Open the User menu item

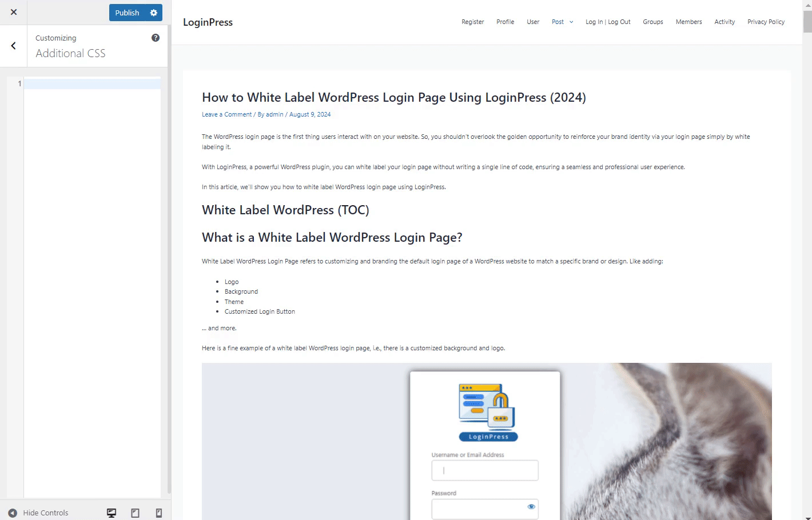(x=533, y=22)
